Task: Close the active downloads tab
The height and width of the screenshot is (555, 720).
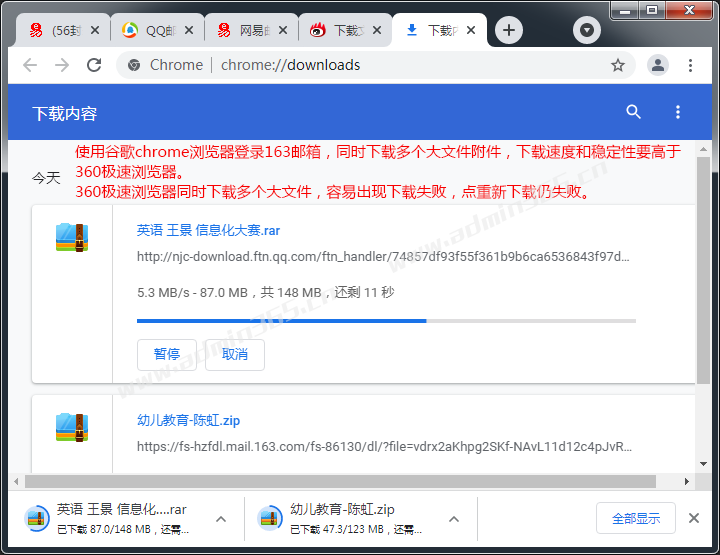Action: pos(471,30)
